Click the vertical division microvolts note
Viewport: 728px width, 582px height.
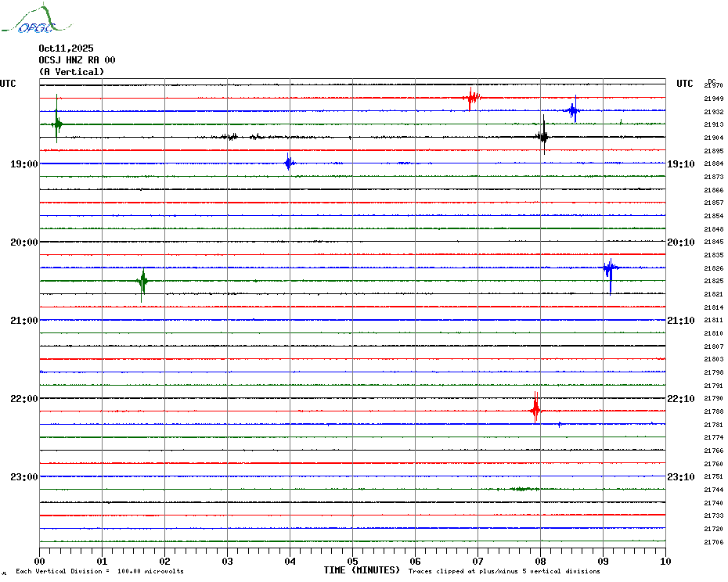tap(100, 571)
